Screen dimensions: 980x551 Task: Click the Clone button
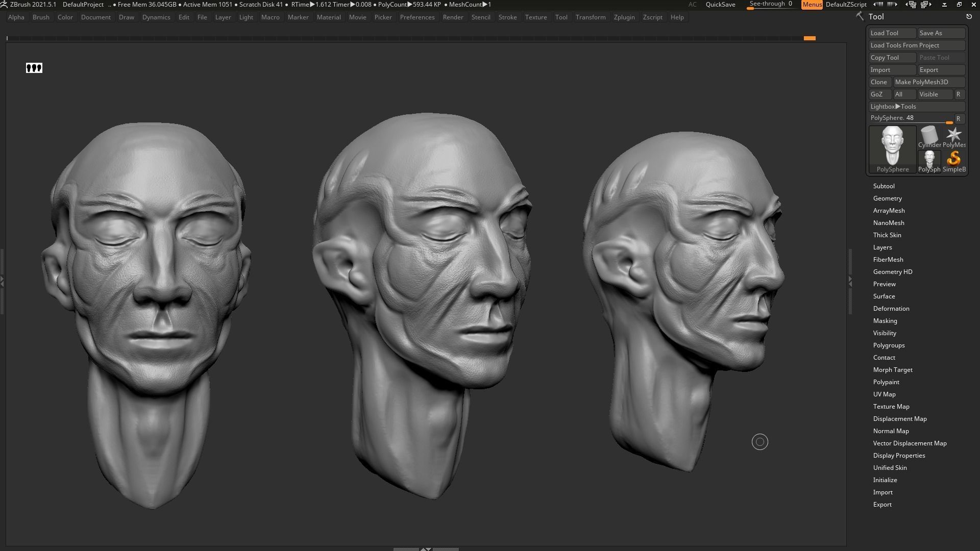[880, 82]
